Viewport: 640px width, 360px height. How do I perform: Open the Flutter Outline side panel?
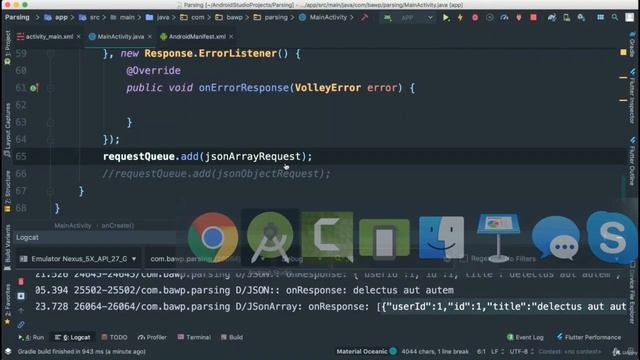632,161
